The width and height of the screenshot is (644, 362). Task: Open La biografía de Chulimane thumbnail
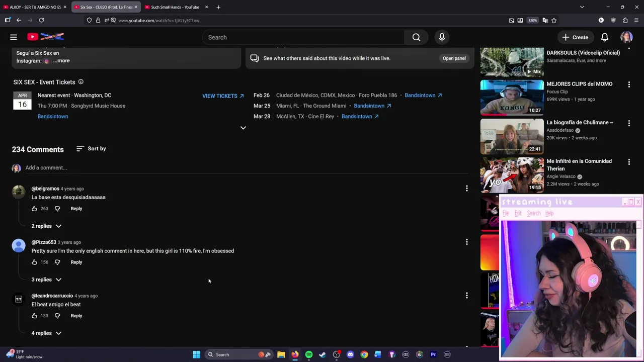(x=512, y=136)
